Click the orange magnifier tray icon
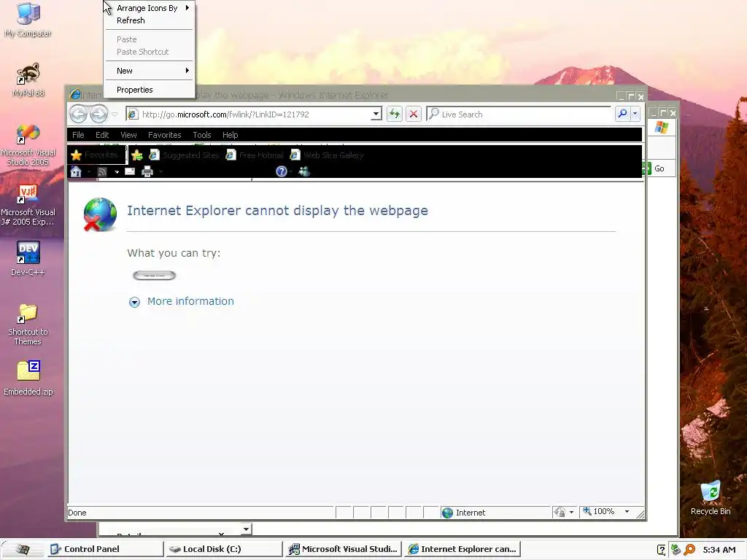The height and width of the screenshot is (560, 747). [689, 550]
